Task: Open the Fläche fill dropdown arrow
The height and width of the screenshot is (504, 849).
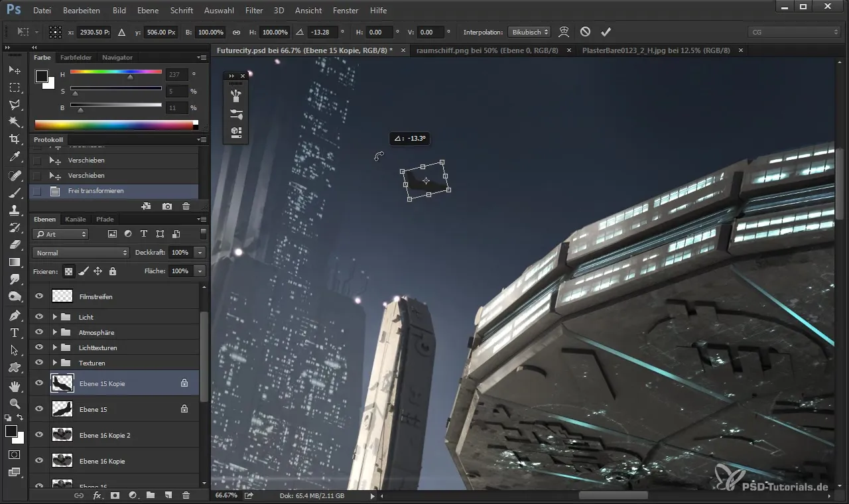Action: click(200, 271)
